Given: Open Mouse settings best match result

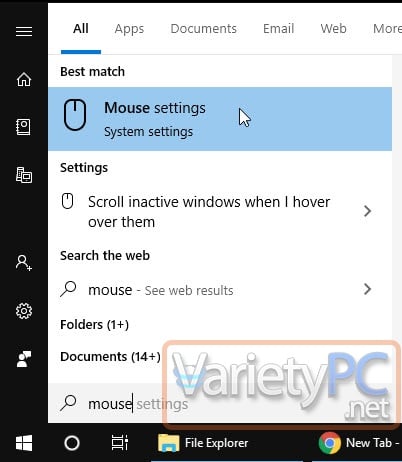Looking at the screenshot, I should coord(220,119).
